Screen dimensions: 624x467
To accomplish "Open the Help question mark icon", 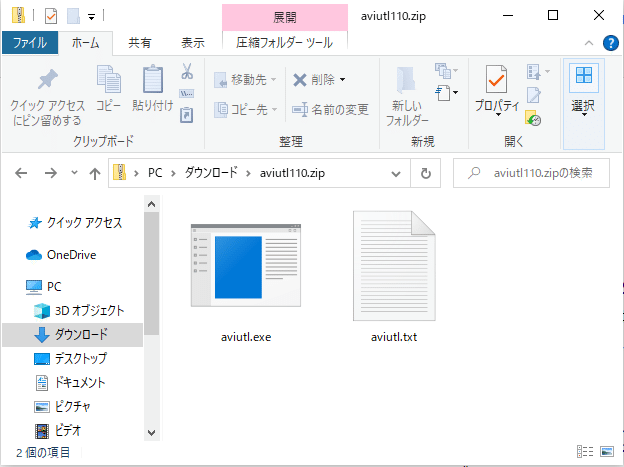I will click(x=610, y=43).
